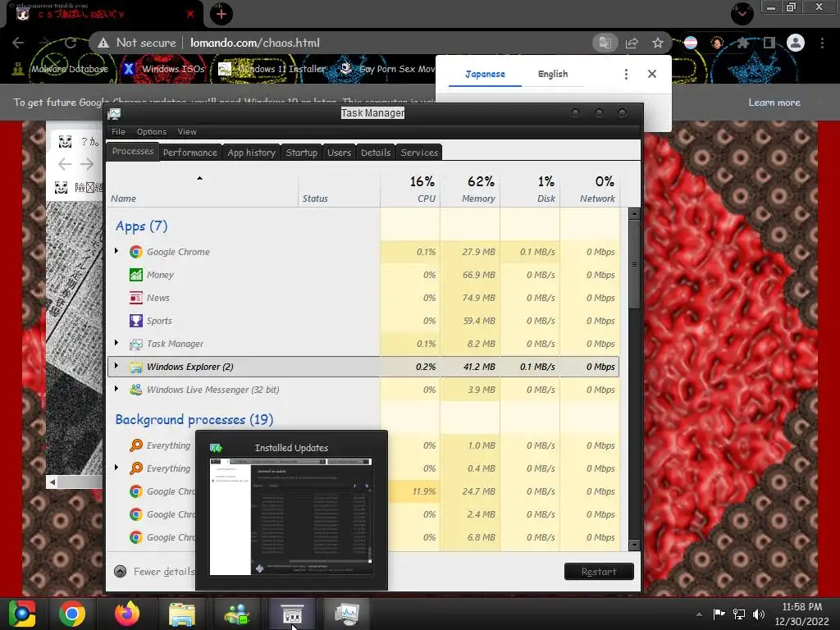Switch to the App history tab
This screenshot has height=630, width=840.
pyautogui.click(x=251, y=153)
